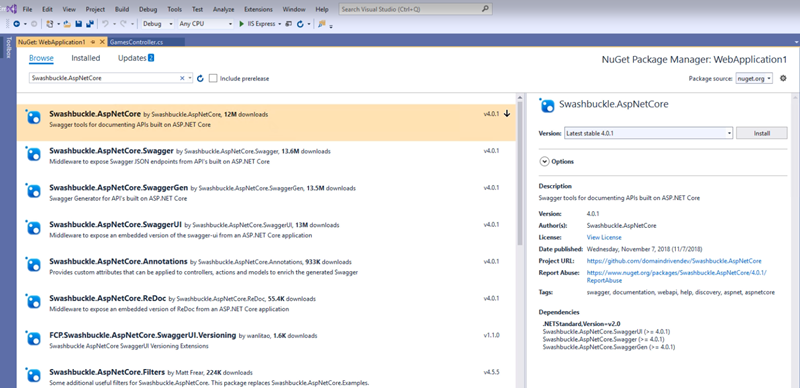This screenshot has width=800, height=388.
Task: Refresh the NuGet package list
Action: [201, 78]
